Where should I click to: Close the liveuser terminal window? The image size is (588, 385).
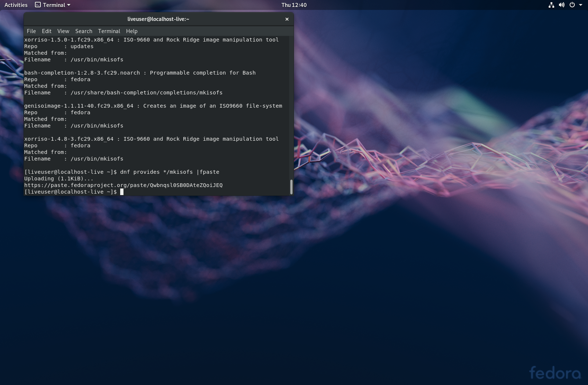click(x=287, y=19)
